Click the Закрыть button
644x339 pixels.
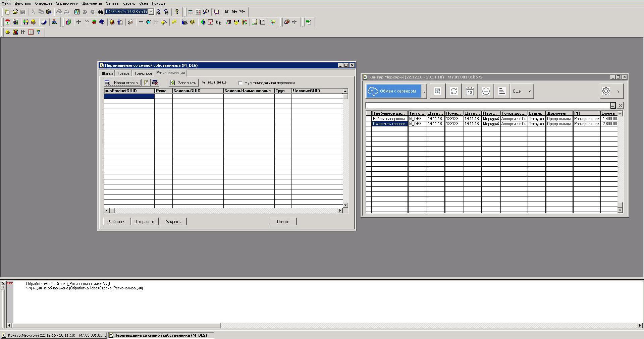(173, 222)
